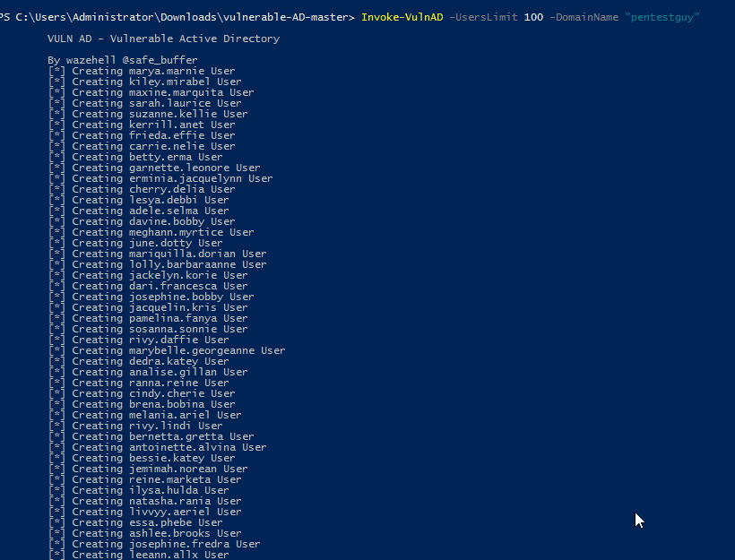The width and height of the screenshot is (735, 560).
Task: Click the line Creating jacquelin.kris User
Action: [148, 308]
